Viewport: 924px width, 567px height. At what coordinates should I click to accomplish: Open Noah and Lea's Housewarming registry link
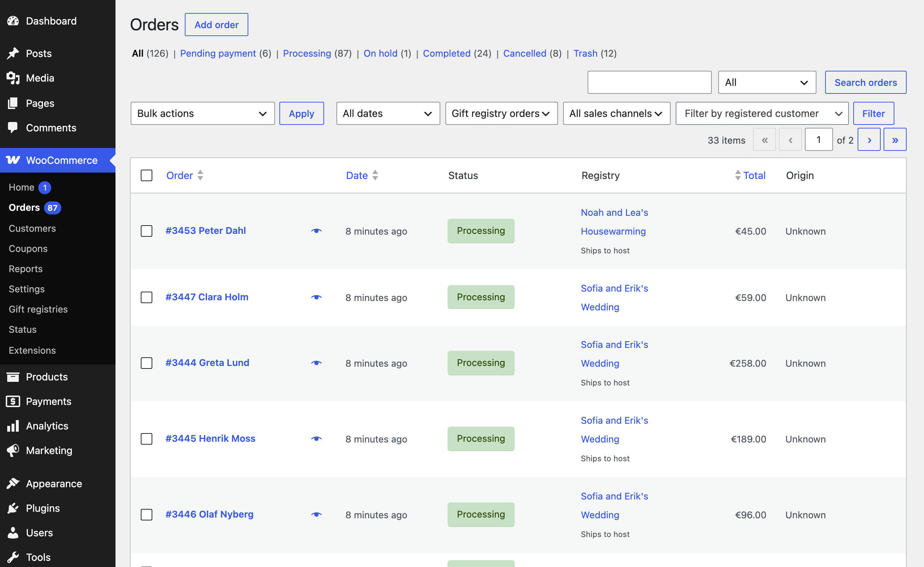pyautogui.click(x=614, y=222)
